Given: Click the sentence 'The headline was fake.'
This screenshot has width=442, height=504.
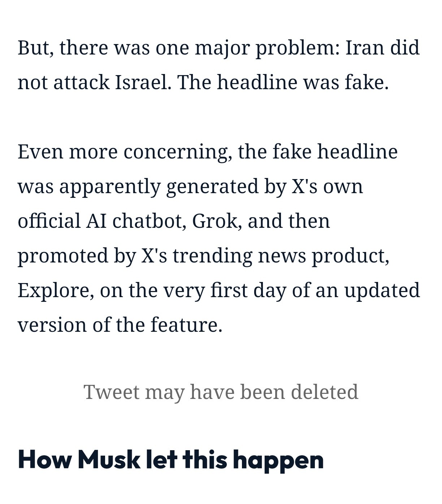Looking at the screenshot, I should click(283, 82).
